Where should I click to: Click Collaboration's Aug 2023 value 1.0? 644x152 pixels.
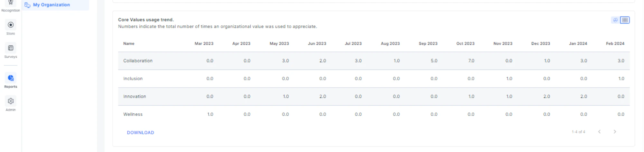[x=397, y=61]
